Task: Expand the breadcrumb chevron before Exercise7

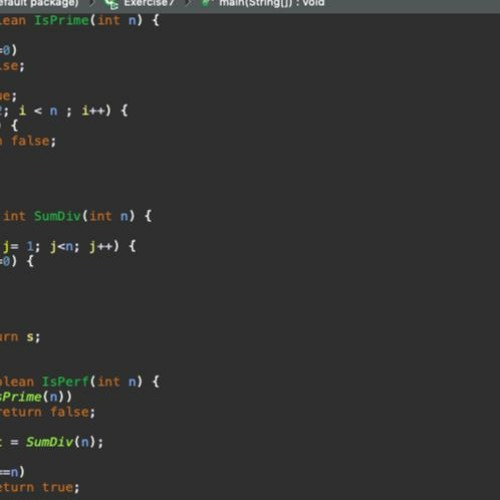Action: tap(92, 3)
